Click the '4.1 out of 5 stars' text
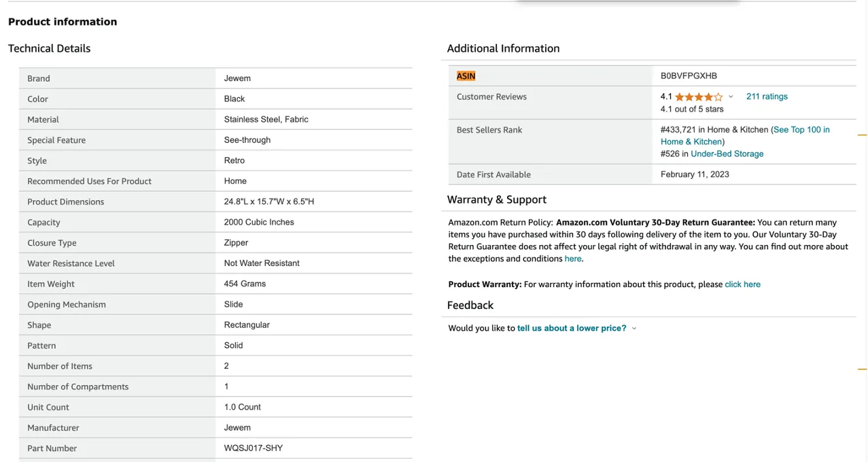Screen dimensions: 868x462 [x=691, y=110]
